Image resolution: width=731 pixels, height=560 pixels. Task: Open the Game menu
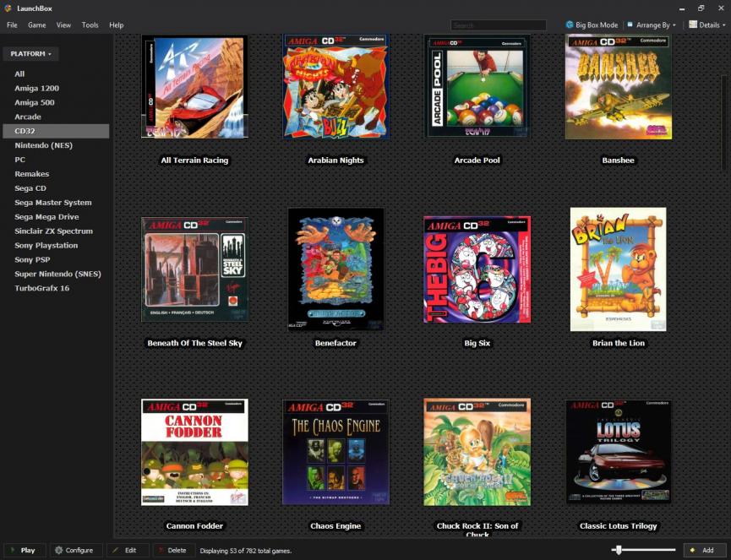[x=36, y=25]
